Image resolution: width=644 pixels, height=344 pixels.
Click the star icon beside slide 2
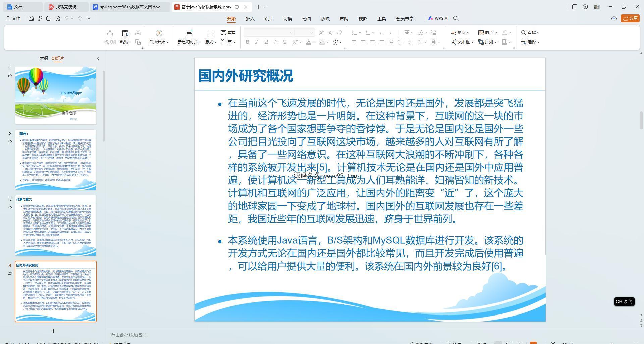(10, 142)
